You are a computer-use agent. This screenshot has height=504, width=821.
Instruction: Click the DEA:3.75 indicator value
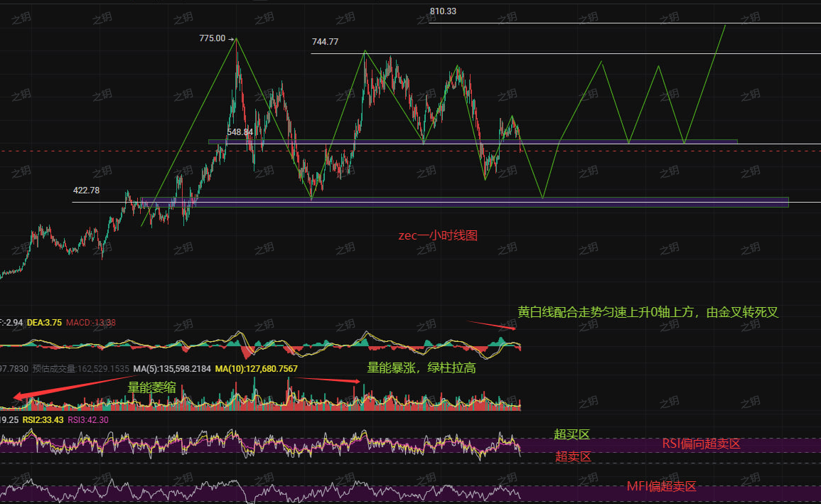coord(43,323)
